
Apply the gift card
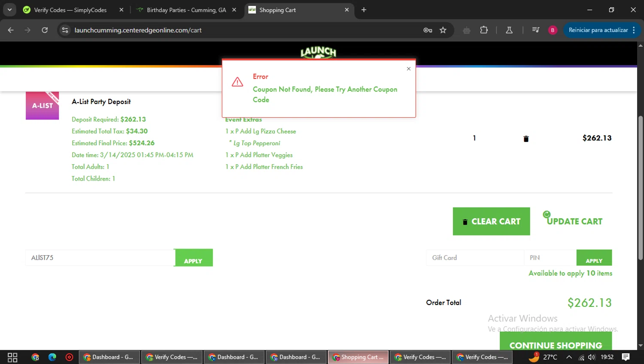tap(594, 258)
